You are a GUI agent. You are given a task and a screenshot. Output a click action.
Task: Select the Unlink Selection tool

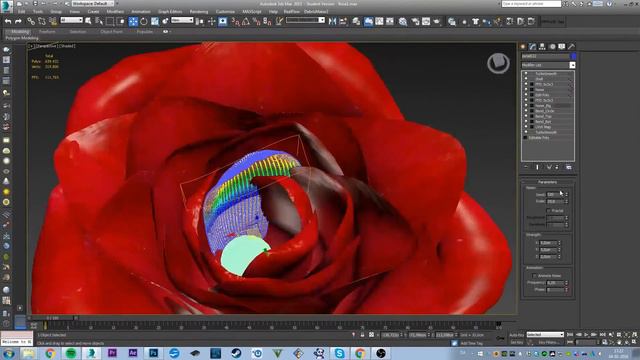[41, 21]
